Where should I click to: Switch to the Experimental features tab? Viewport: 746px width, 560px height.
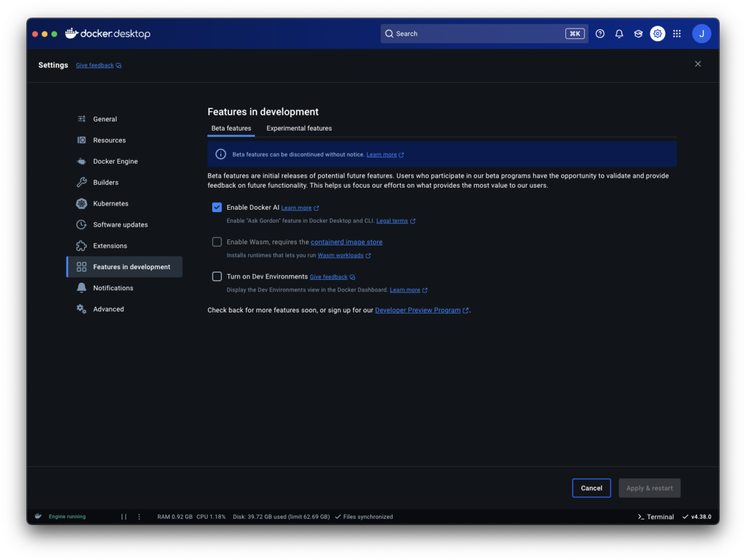299,128
